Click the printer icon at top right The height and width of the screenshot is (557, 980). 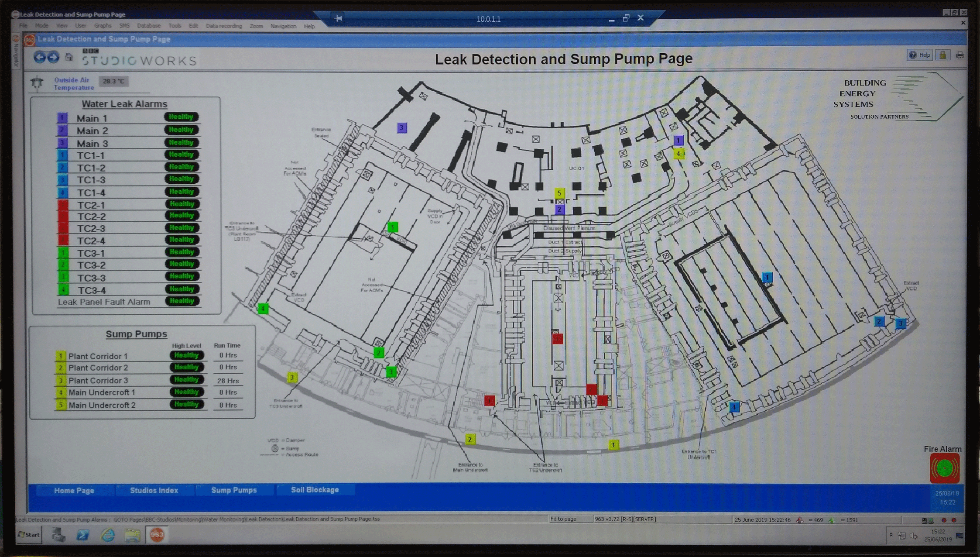pyautogui.click(x=959, y=55)
